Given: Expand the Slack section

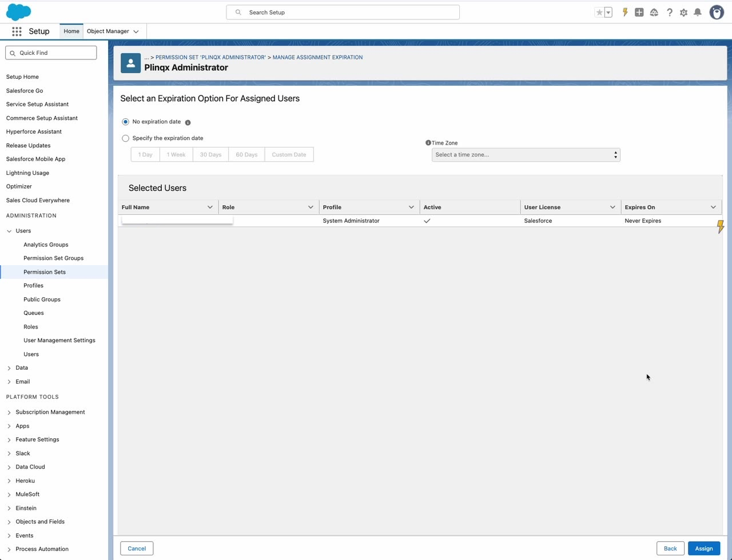Looking at the screenshot, I should point(9,453).
